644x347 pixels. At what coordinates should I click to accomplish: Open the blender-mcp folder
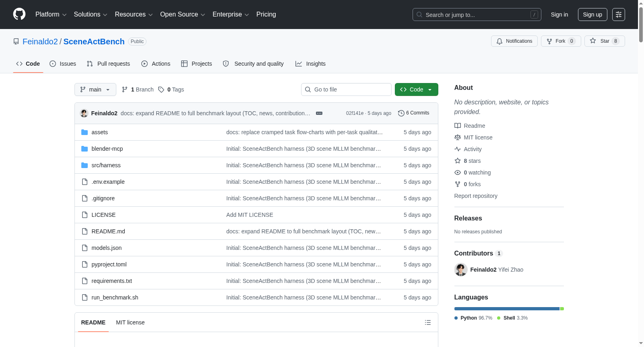coord(107,149)
